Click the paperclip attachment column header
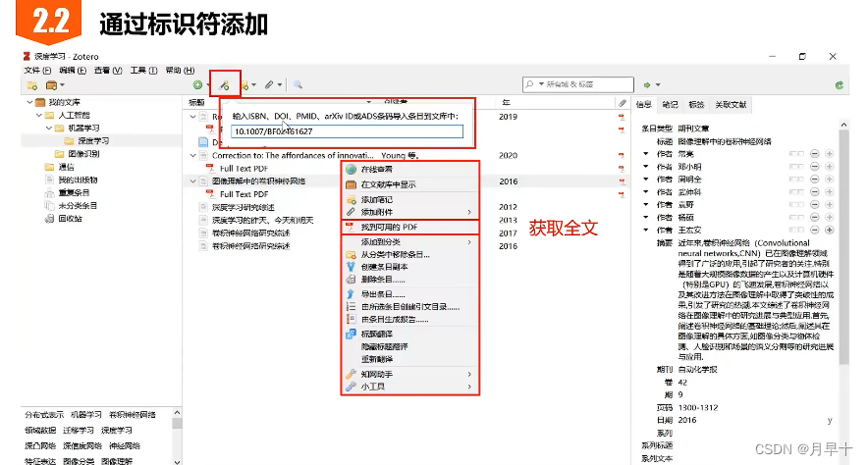This screenshot has height=465, width=868. coord(623,102)
